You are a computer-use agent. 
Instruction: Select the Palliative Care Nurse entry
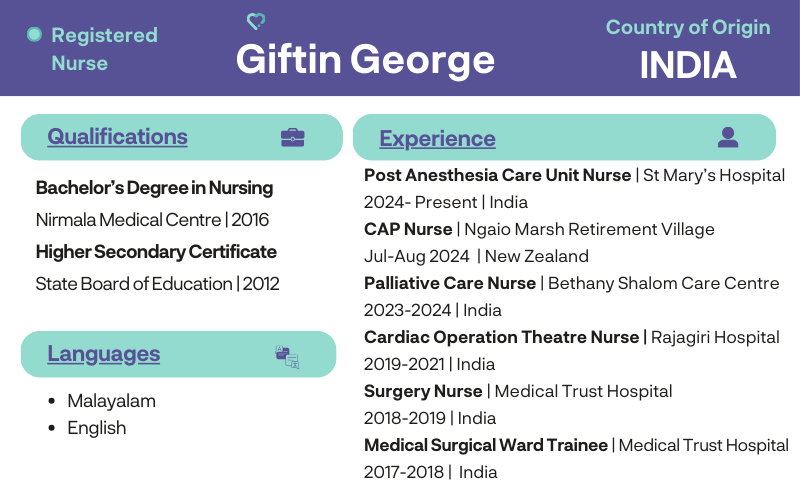[x=450, y=284]
